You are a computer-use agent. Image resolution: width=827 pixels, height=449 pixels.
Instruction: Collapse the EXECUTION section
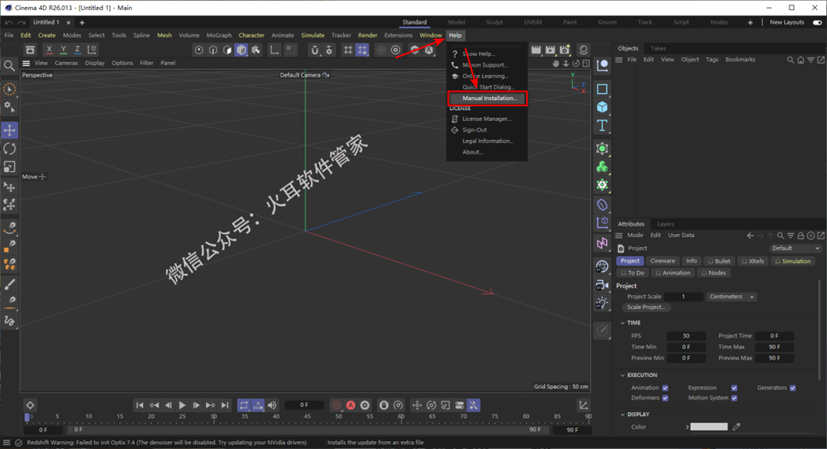pyautogui.click(x=623, y=375)
